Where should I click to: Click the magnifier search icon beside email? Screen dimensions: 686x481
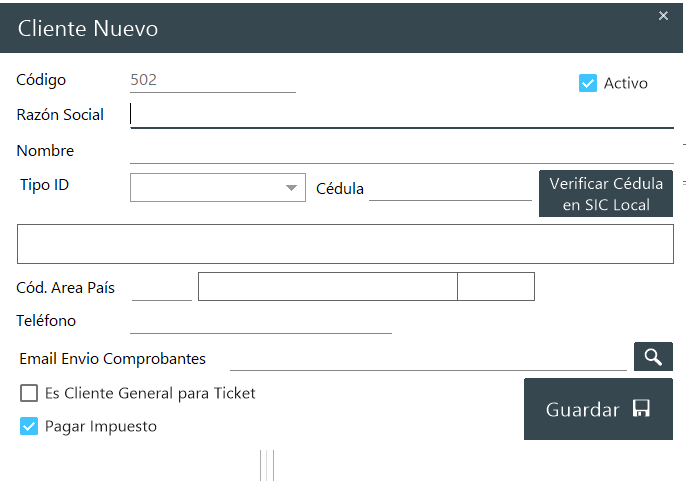653,357
